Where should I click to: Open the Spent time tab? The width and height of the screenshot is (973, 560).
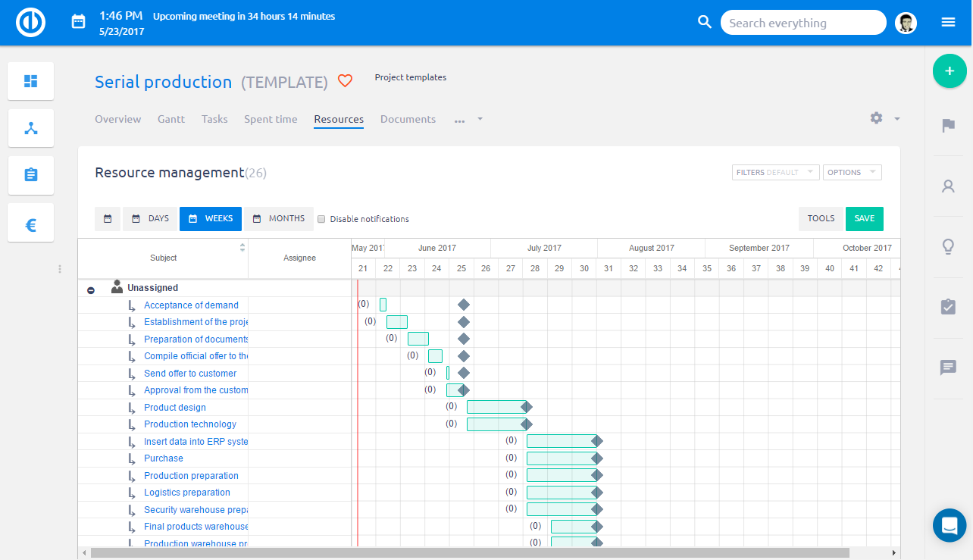click(271, 119)
